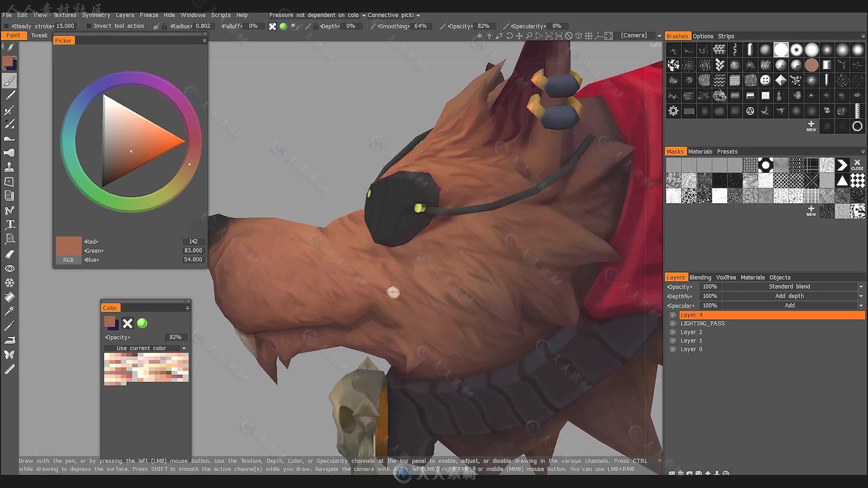The width and height of the screenshot is (868, 488).
Task: Select the Layer 4 row
Action: point(772,315)
